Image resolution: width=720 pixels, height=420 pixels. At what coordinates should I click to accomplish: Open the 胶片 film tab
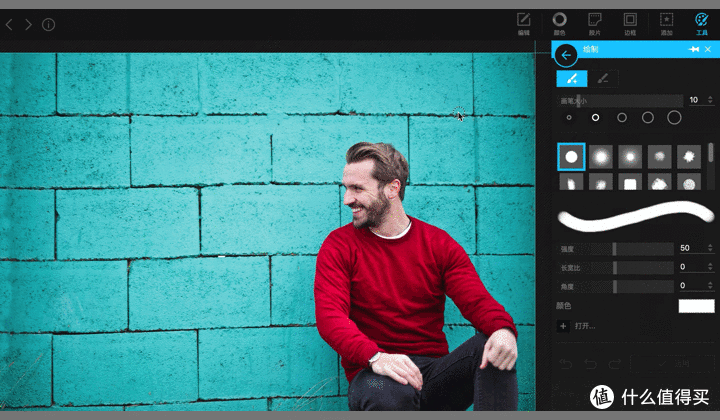595,24
